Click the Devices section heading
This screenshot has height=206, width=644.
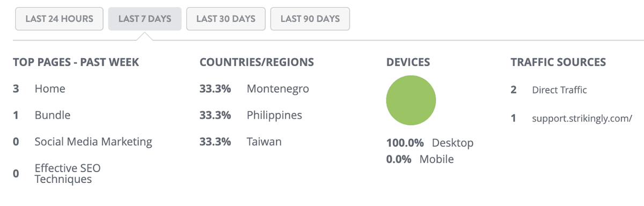(x=408, y=62)
